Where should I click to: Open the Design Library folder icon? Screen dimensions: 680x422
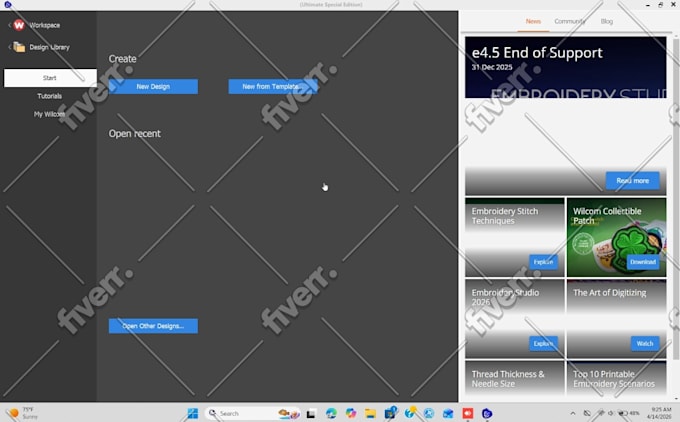point(19,47)
